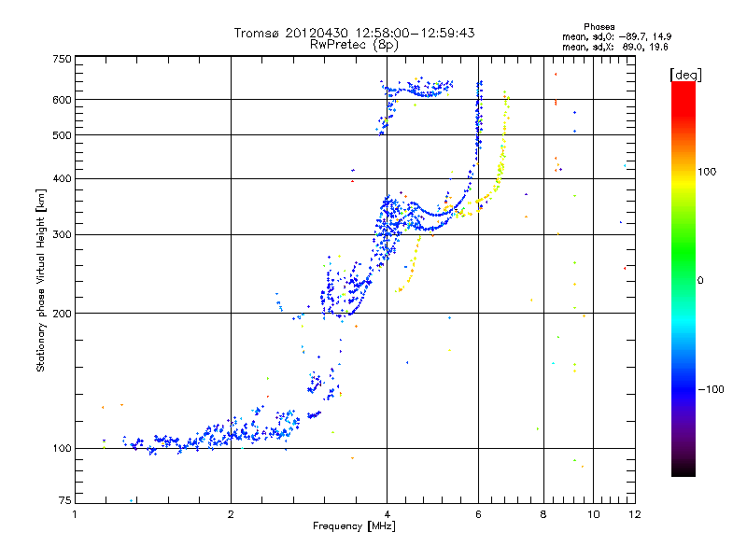747x560 pixels.
Task: Click the '100' y-axis tick label
Action: pyautogui.click(x=62, y=449)
